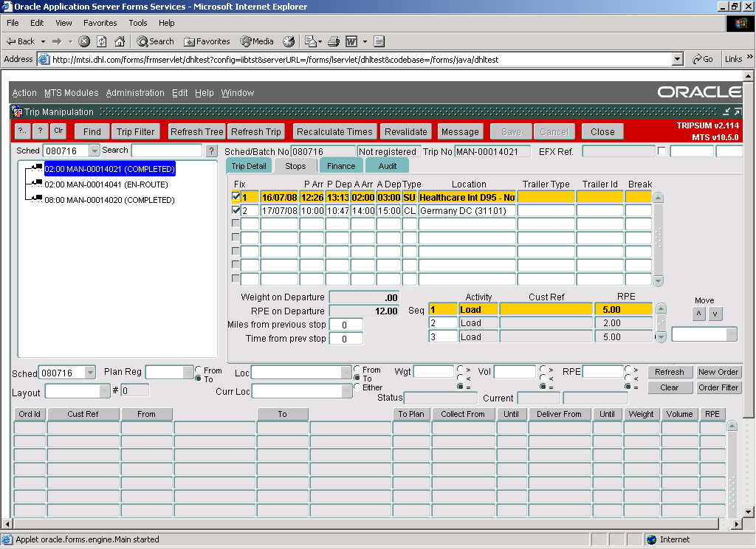The image size is (756, 549).
Task: Click the Search input field
Action: (x=167, y=151)
